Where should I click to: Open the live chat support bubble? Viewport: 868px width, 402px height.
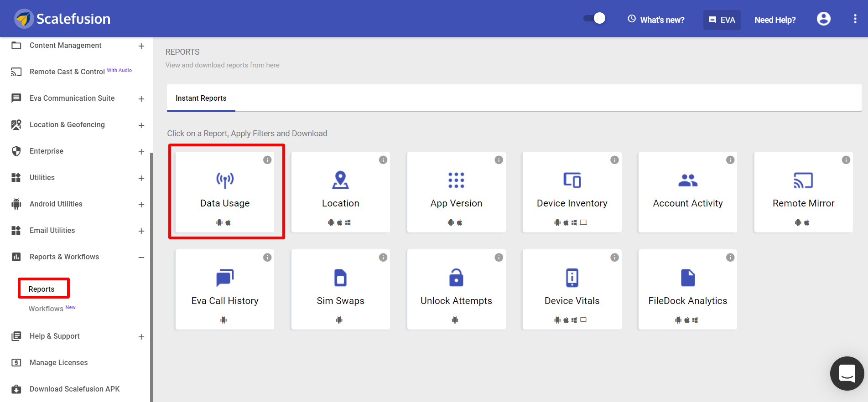847,373
